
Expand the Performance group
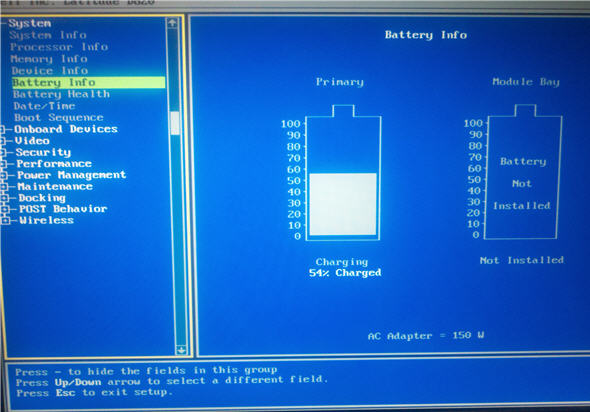(4, 164)
